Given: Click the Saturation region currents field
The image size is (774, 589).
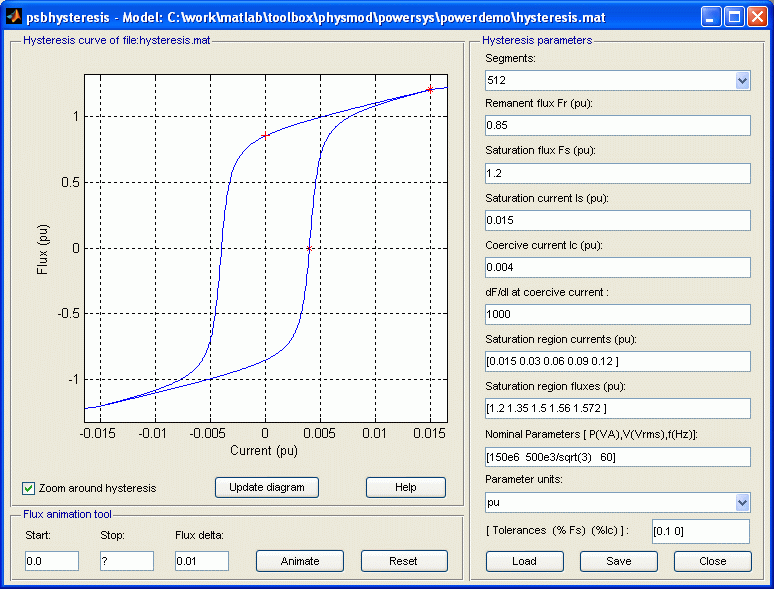Looking at the screenshot, I should tap(618, 361).
